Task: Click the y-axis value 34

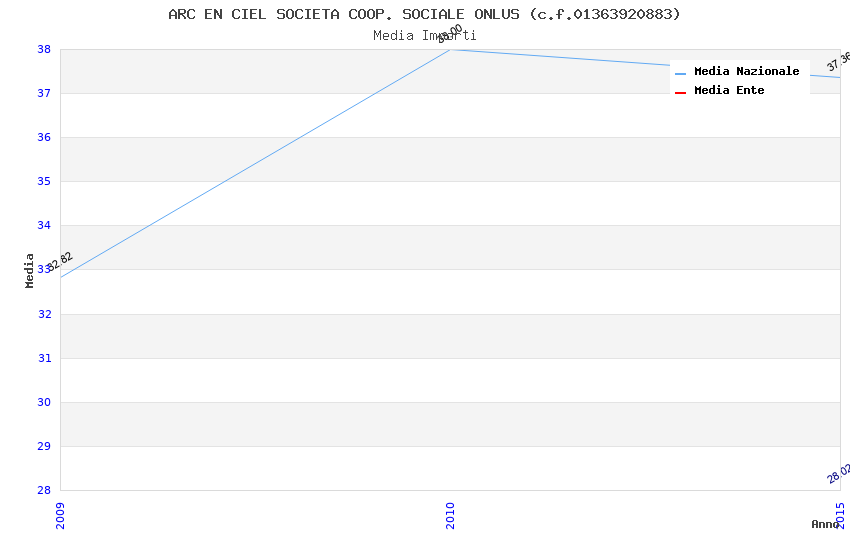Action: click(x=44, y=225)
